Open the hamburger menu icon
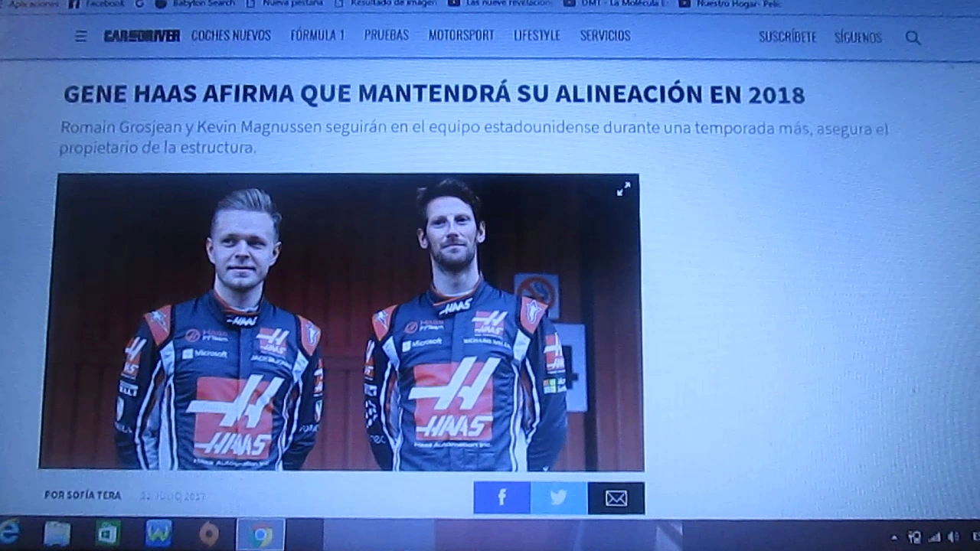 80,36
